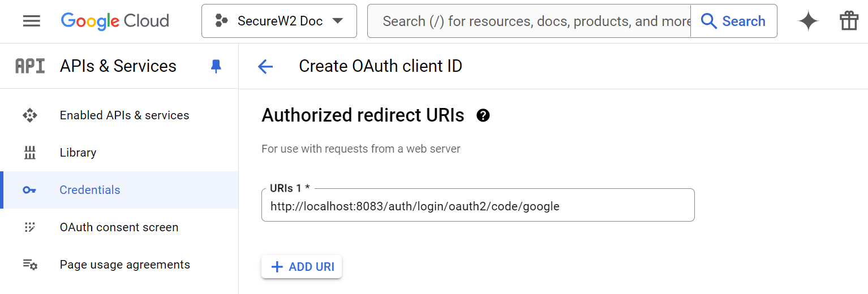Open the Gemini sparkle assistant icon
The image size is (868, 294).
(x=808, y=21)
